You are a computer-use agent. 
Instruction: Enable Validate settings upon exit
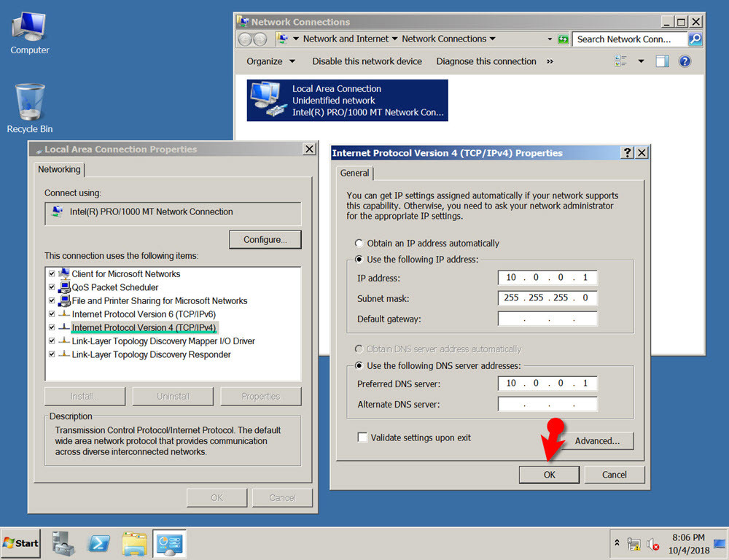tap(362, 437)
